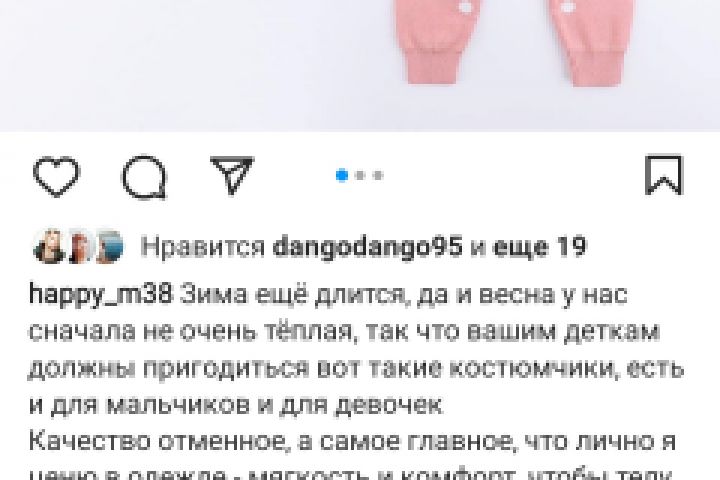This screenshot has width=720, height=480.
Task: Open comments via the speech bubble icon
Action: click(x=144, y=177)
